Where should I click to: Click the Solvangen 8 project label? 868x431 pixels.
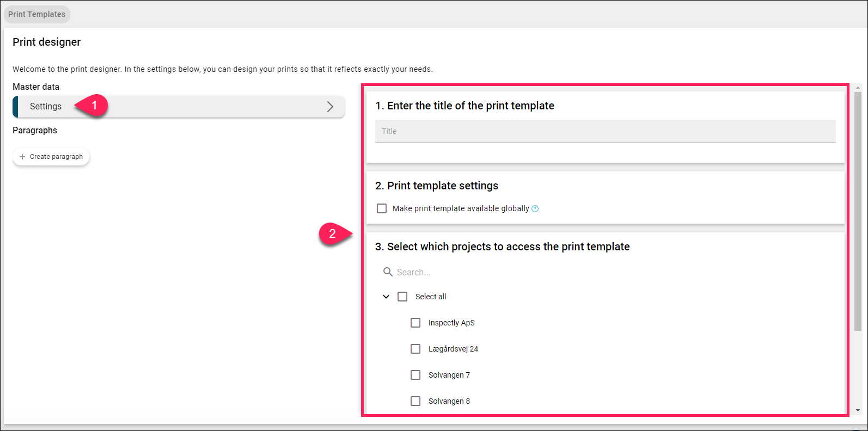pos(449,401)
